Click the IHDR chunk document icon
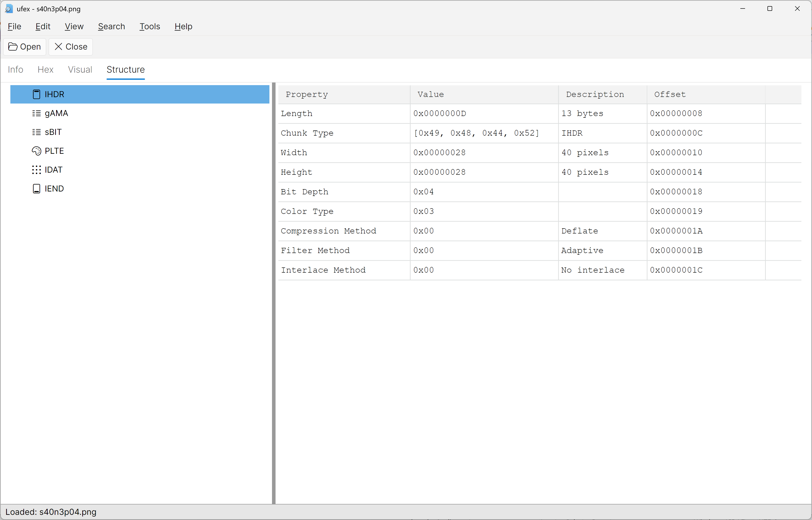Viewport: 812px width, 520px height. [37, 94]
